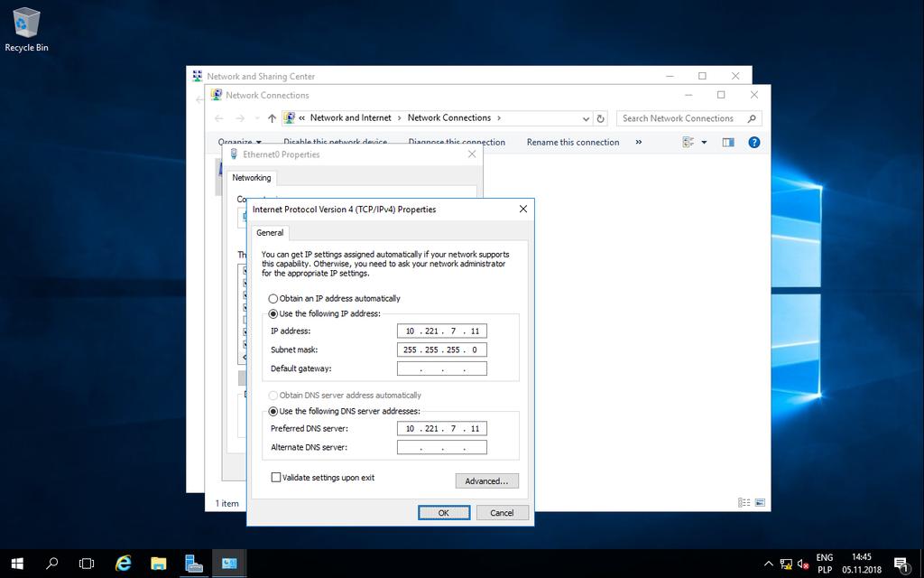Viewport: 924px width, 578px height.
Task: Click the search magnifier in Network Connections
Action: pos(752,118)
